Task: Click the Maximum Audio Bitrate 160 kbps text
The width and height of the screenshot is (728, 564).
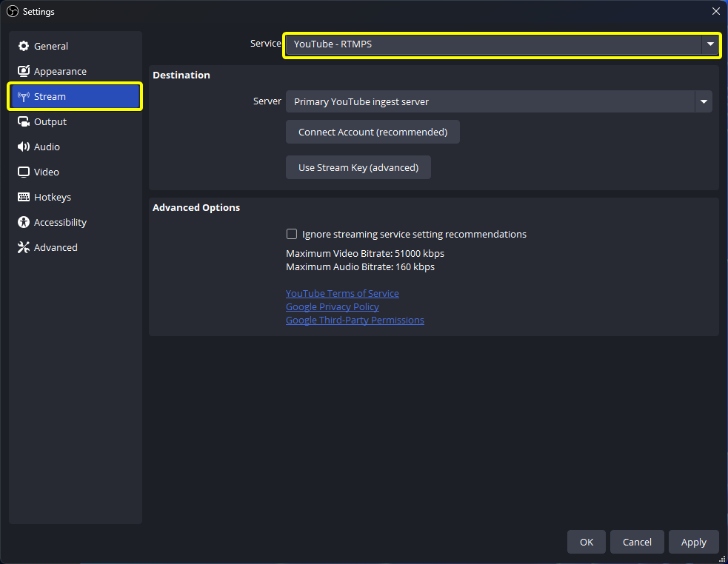Action: coord(360,267)
